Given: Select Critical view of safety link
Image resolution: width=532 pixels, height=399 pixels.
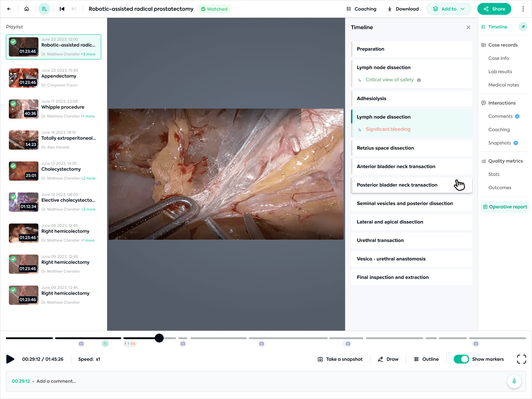Looking at the screenshot, I should point(389,80).
